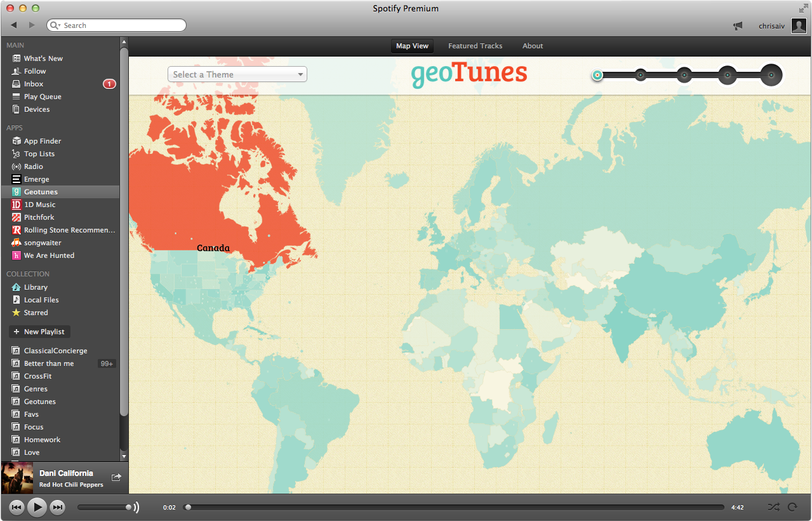Open Red Hot Chili Peppers artist link

(x=71, y=485)
